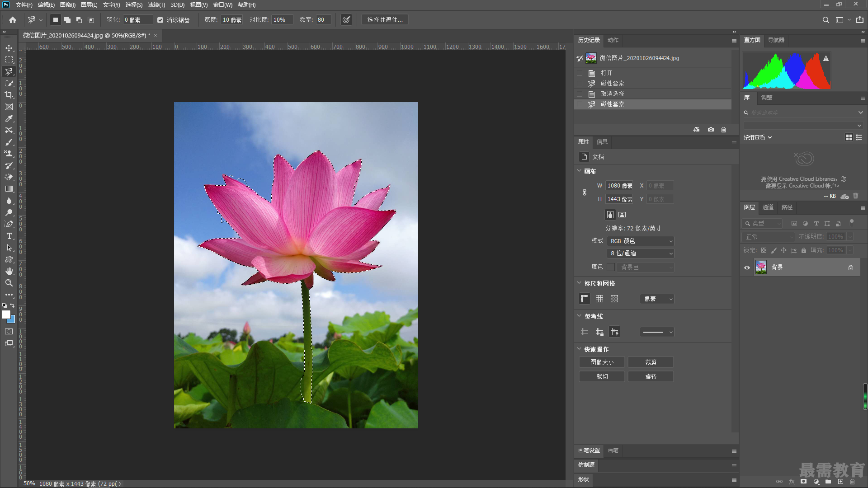868x488 pixels.
Task: Select the Crop tool
Action: coord(9,95)
